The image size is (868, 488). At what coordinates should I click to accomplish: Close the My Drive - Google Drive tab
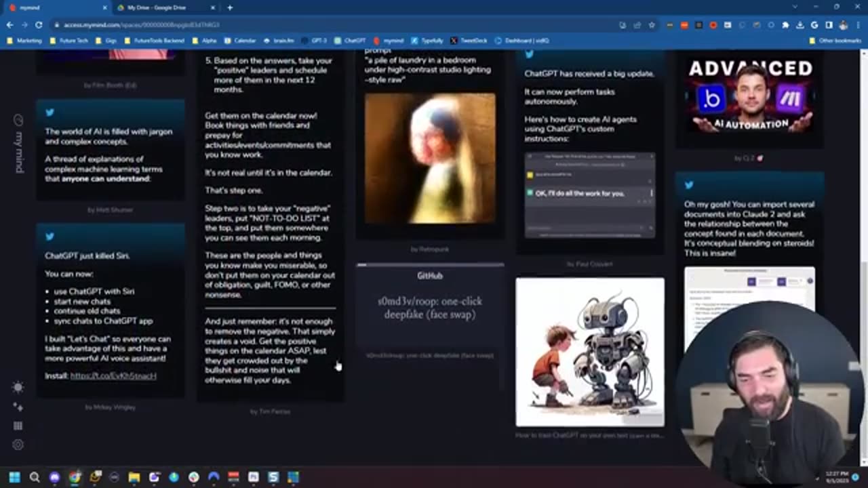(x=212, y=7)
